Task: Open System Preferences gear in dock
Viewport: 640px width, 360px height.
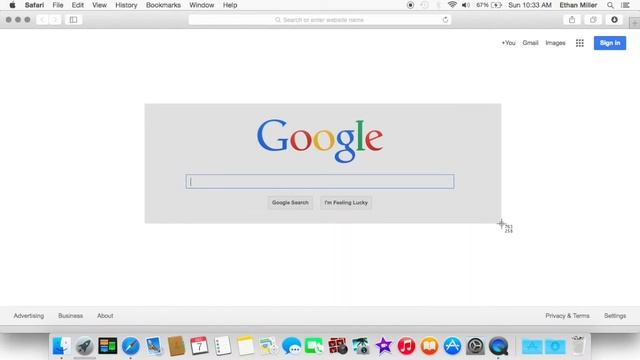Action: tap(475, 346)
